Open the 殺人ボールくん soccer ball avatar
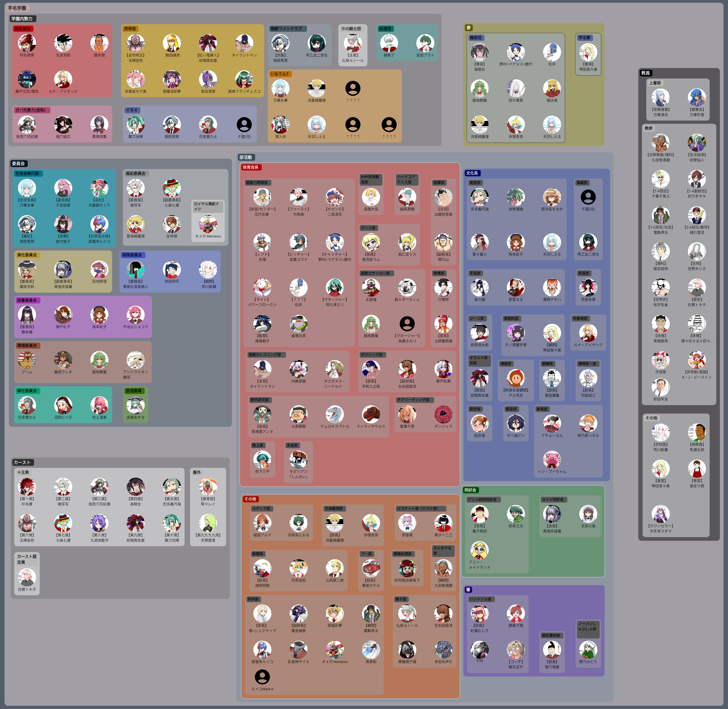This screenshot has width=728, height=709. click(x=407, y=287)
